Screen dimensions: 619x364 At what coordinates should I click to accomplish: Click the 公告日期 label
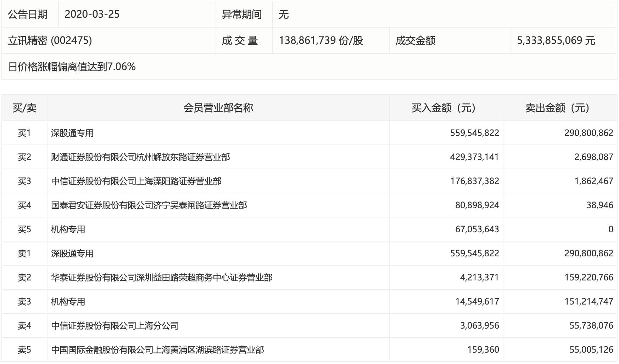click(x=28, y=15)
